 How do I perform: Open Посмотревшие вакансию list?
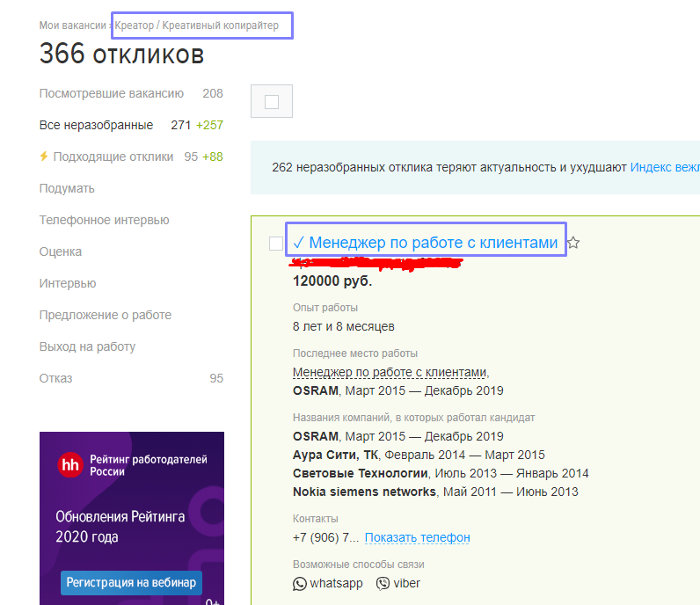pos(111,93)
